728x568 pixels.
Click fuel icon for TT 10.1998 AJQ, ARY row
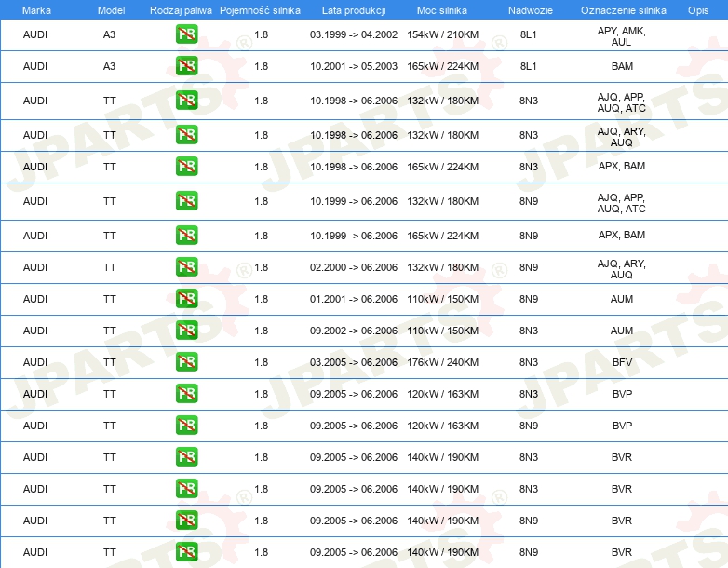click(x=186, y=135)
